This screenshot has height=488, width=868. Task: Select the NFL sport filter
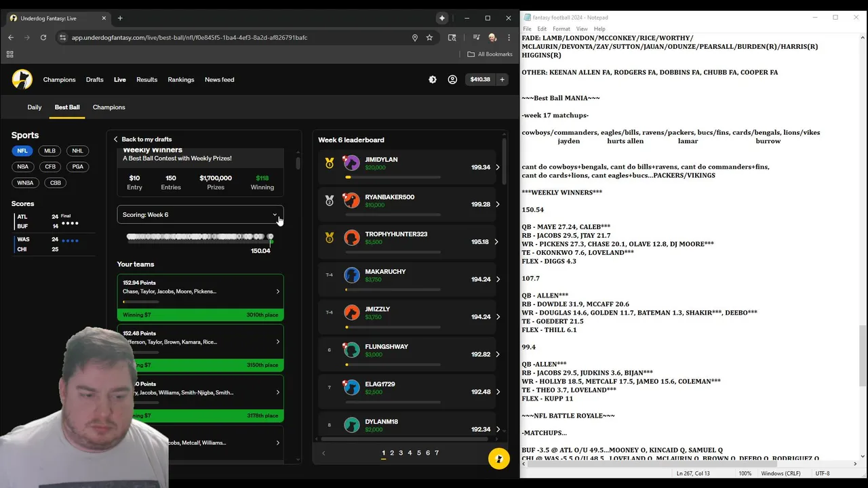(x=22, y=150)
